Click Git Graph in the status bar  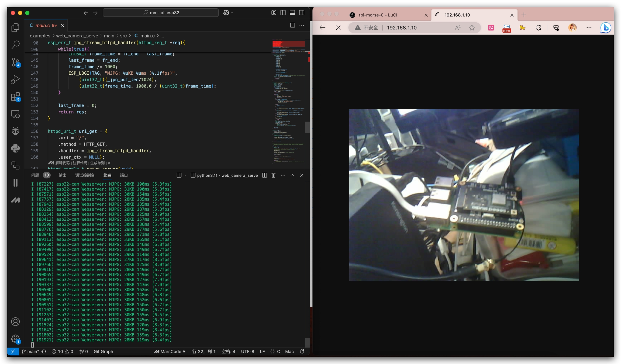(103, 352)
